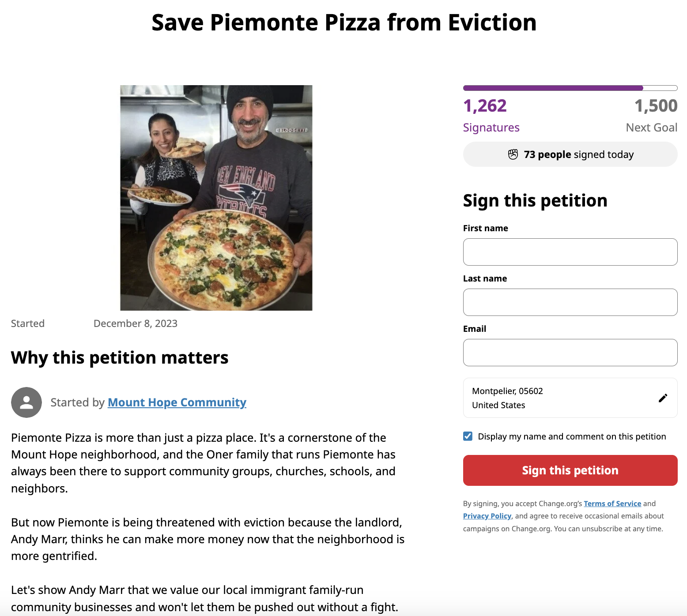Untick the display my name checkbox

coord(468,436)
